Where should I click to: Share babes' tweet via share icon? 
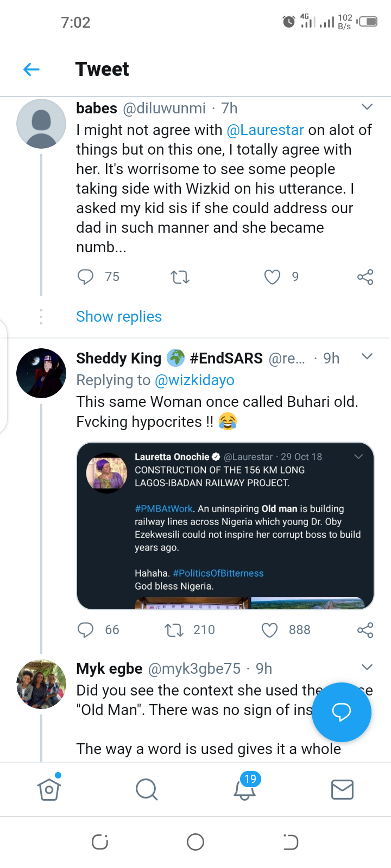pos(365,277)
